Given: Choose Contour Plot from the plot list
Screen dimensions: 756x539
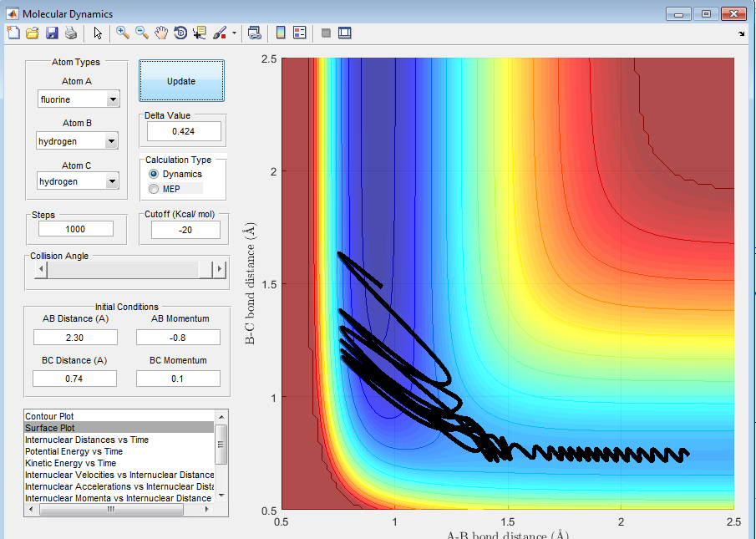Looking at the screenshot, I should (52, 416).
